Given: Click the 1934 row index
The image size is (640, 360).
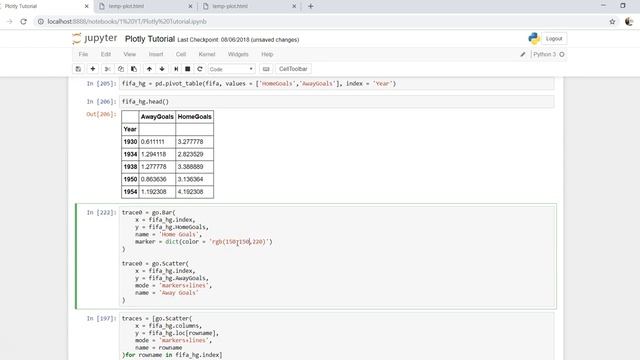Looking at the screenshot, I should (130, 154).
